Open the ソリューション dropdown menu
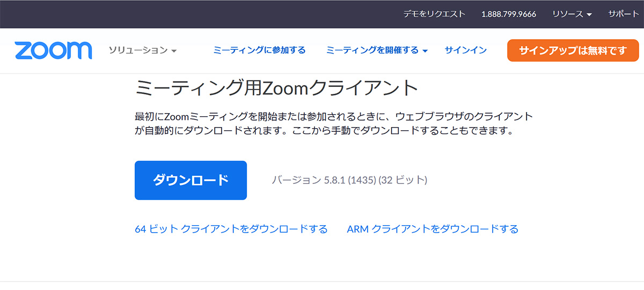This screenshot has width=644, height=290. [143, 50]
